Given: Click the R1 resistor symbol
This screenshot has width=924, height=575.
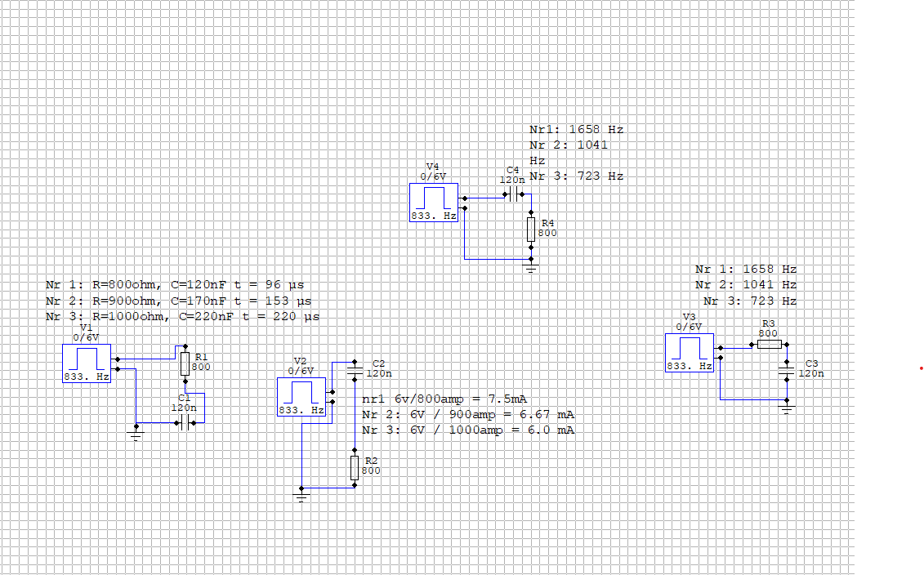Looking at the screenshot, I should click(185, 364).
